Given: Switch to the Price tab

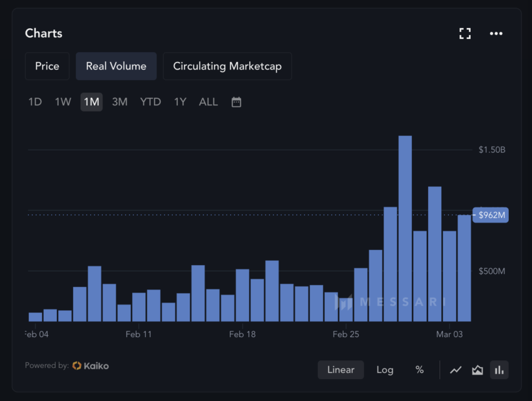Looking at the screenshot, I should tap(47, 66).
